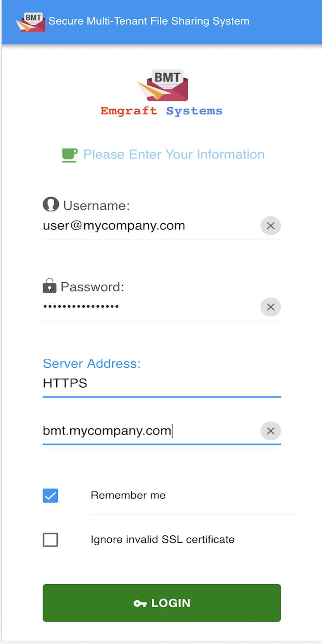Click the green coffee cup icon

[x=69, y=155]
